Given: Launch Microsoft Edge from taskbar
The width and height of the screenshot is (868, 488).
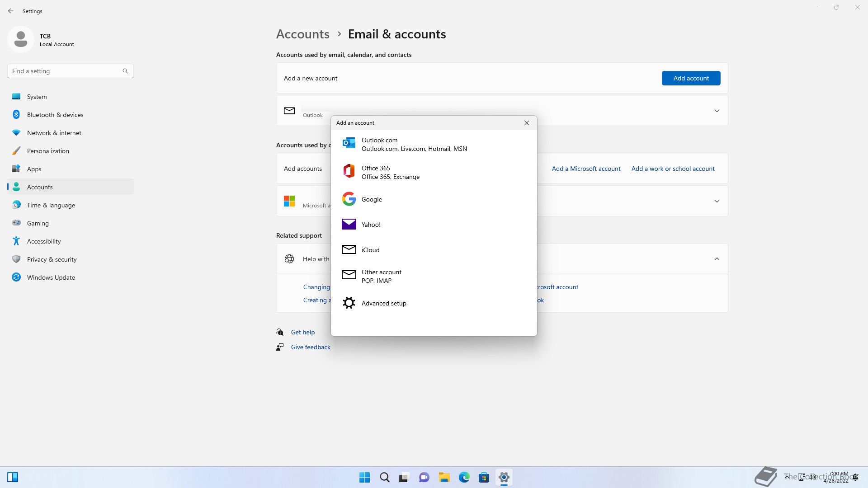Looking at the screenshot, I should [x=464, y=477].
